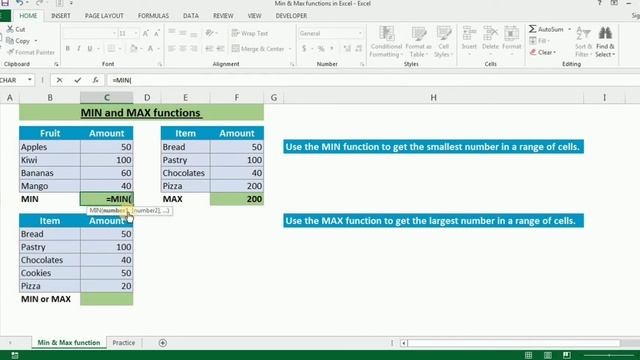
Task: Switch to PAGE LAYOUT tab
Action: tap(104, 16)
